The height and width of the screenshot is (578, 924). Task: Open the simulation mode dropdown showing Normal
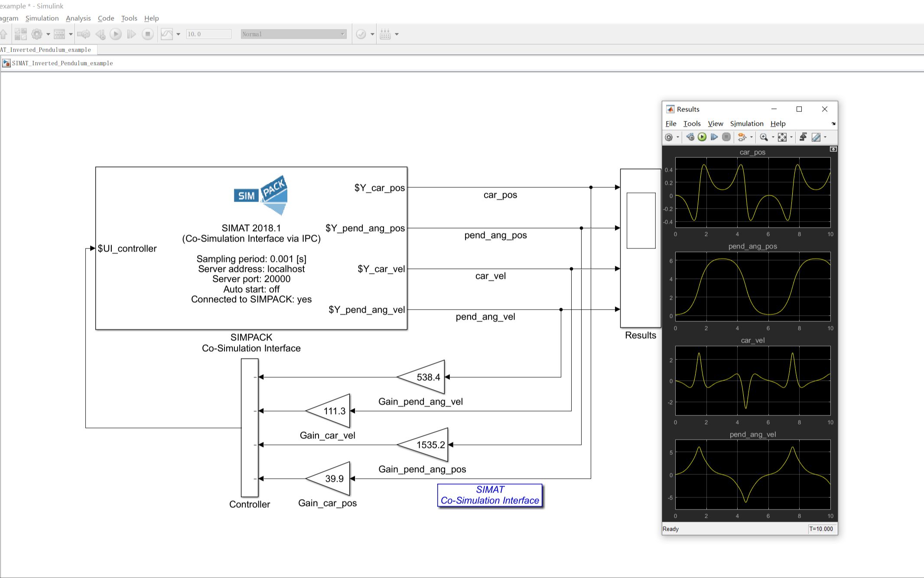[x=293, y=34]
